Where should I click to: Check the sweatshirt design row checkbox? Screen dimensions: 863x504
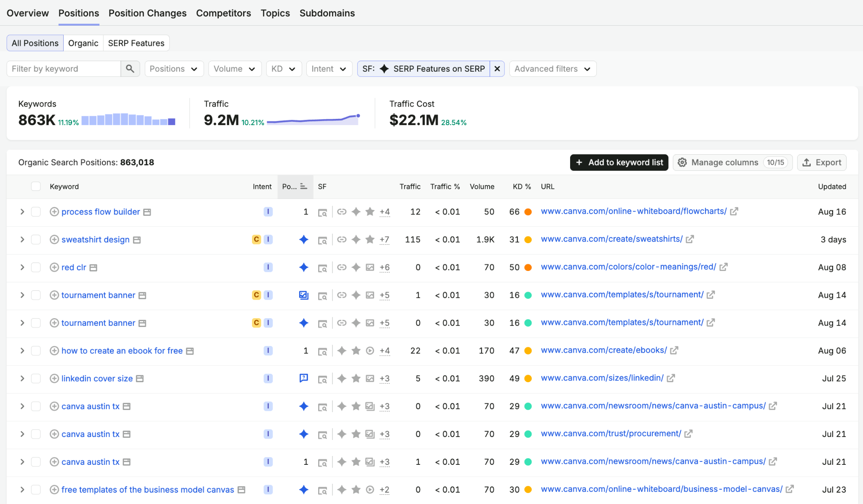(36, 239)
